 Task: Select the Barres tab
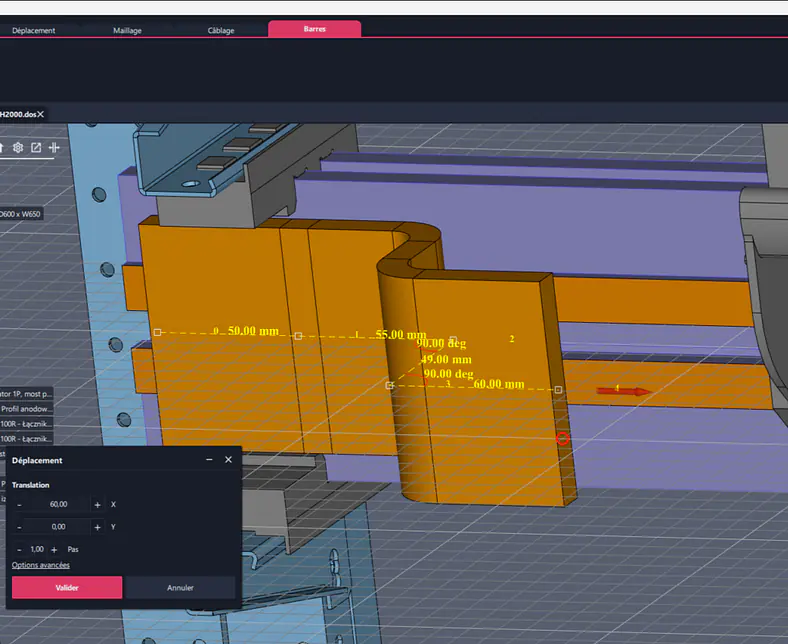315,29
